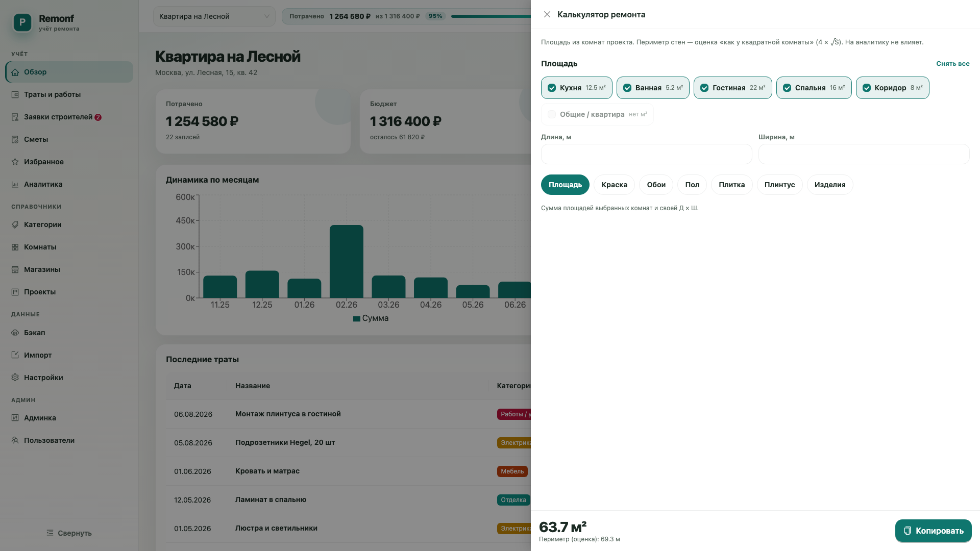Uncheck Коридор 8 м² room chip
The width and height of the screenshot is (980, 551).
[892, 88]
